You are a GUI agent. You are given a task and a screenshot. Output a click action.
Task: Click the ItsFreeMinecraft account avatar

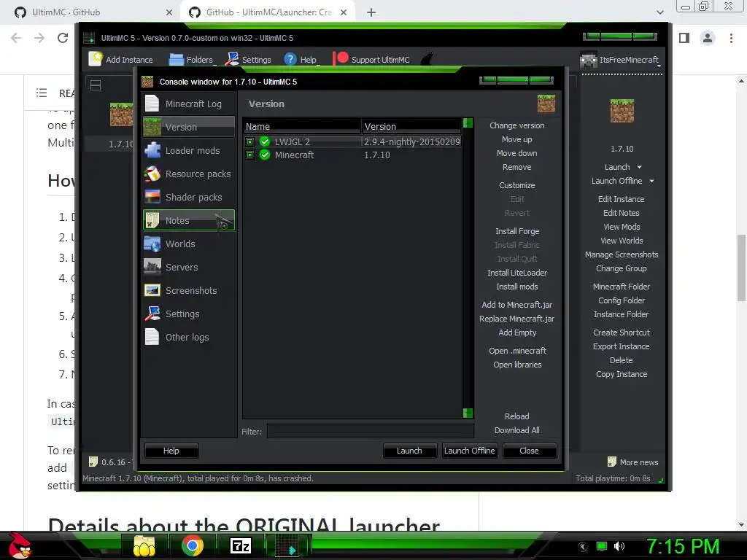(589, 60)
